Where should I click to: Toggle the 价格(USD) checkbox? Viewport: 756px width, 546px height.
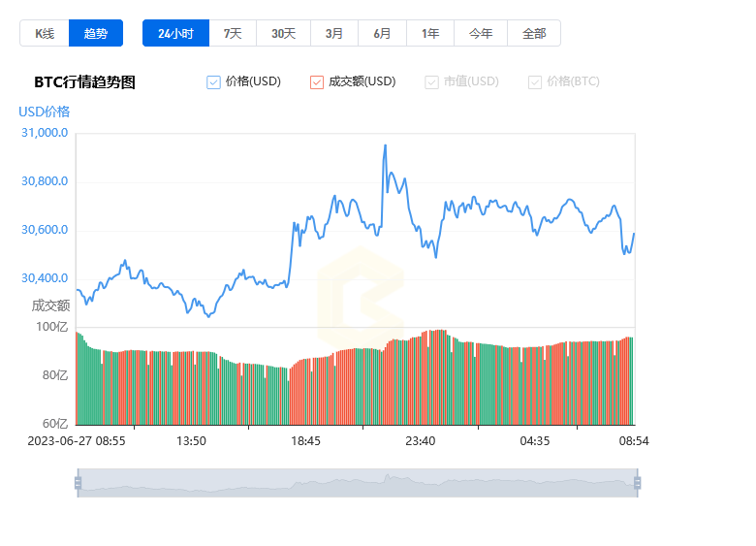click(214, 82)
